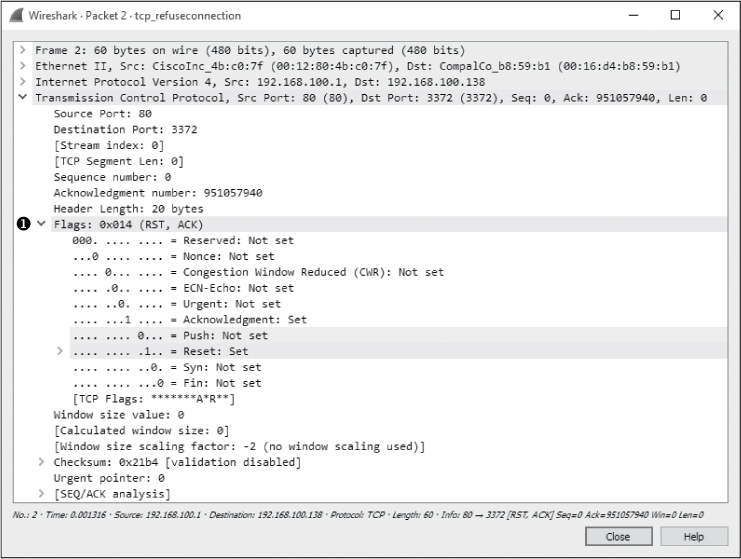Image resolution: width=741 pixels, height=559 pixels.
Task: Collapse the Flags 0x014 section
Action: (42, 224)
